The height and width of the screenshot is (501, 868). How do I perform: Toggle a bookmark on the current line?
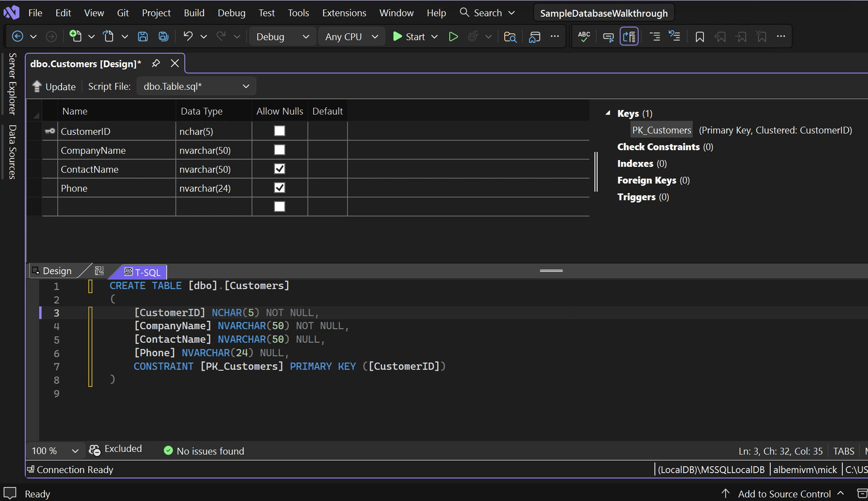(699, 37)
